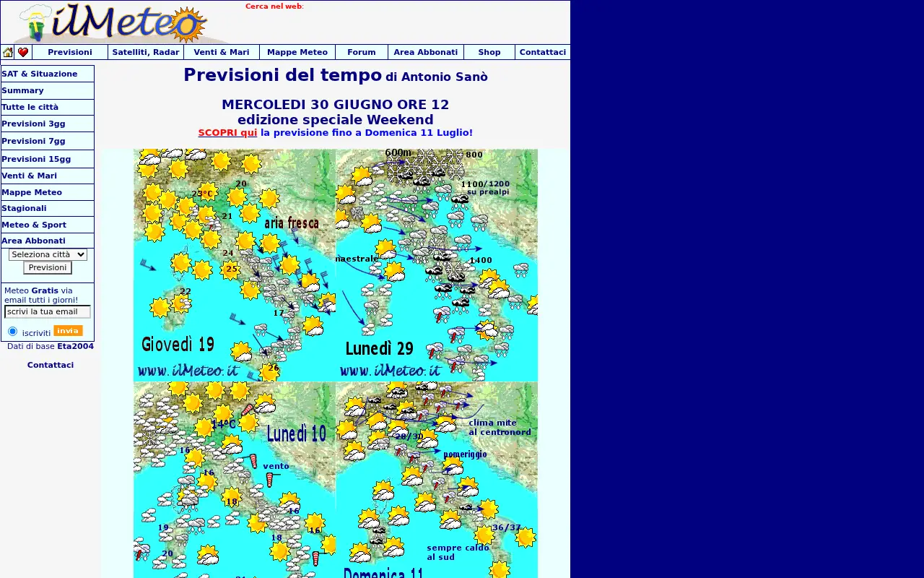Follow the SCOPRI qui link
The height and width of the screenshot is (578, 924).
[227, 133]
